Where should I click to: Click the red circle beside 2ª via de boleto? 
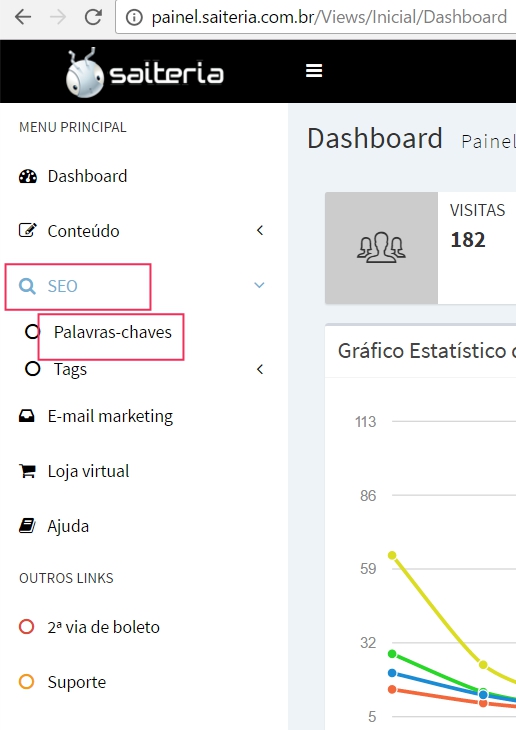[x=27, y=627]
